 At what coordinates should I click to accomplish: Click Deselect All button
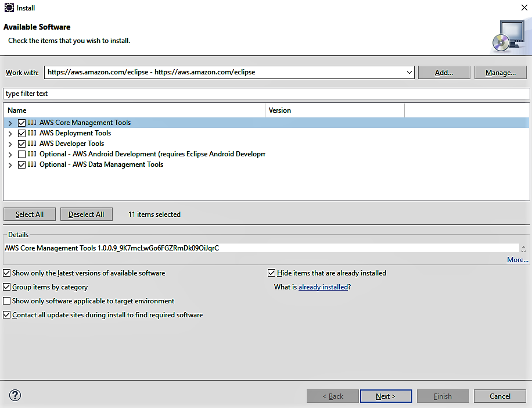click(86, 214)
